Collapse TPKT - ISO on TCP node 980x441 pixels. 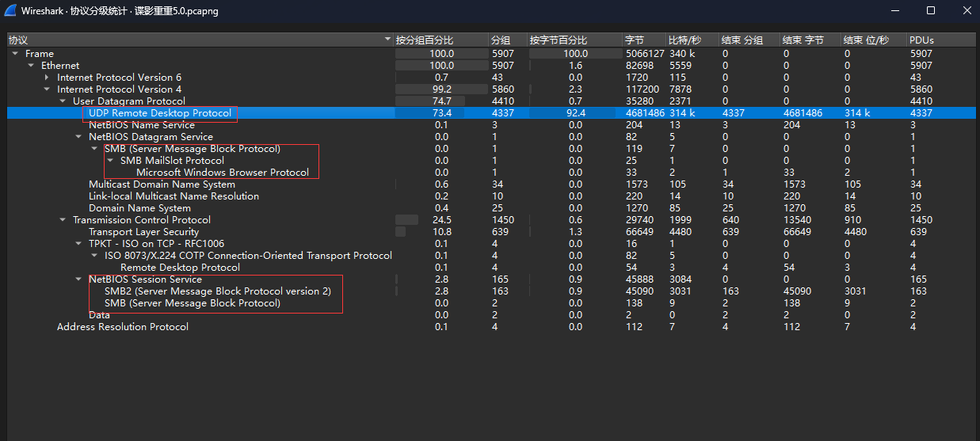[x=78, y=244]
